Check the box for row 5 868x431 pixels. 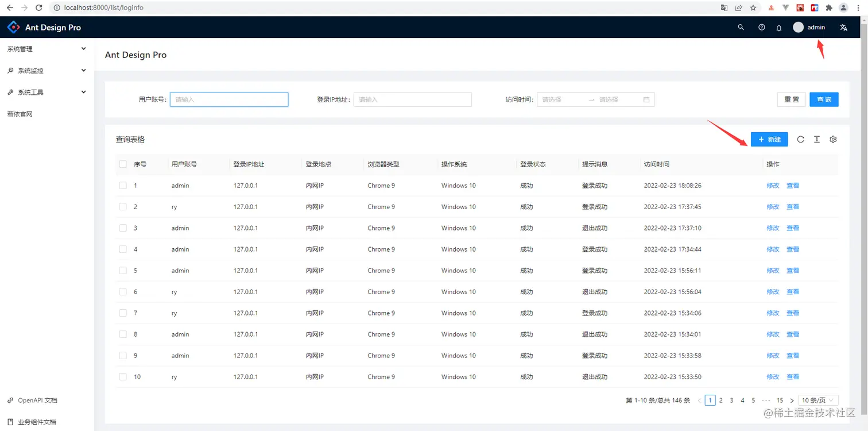tap(123, 271)
